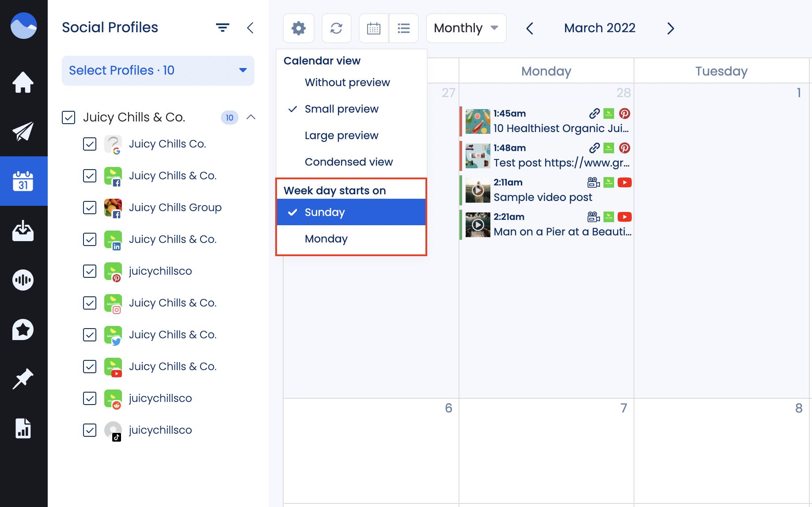Choose Sunday as week start

[351, 212]
